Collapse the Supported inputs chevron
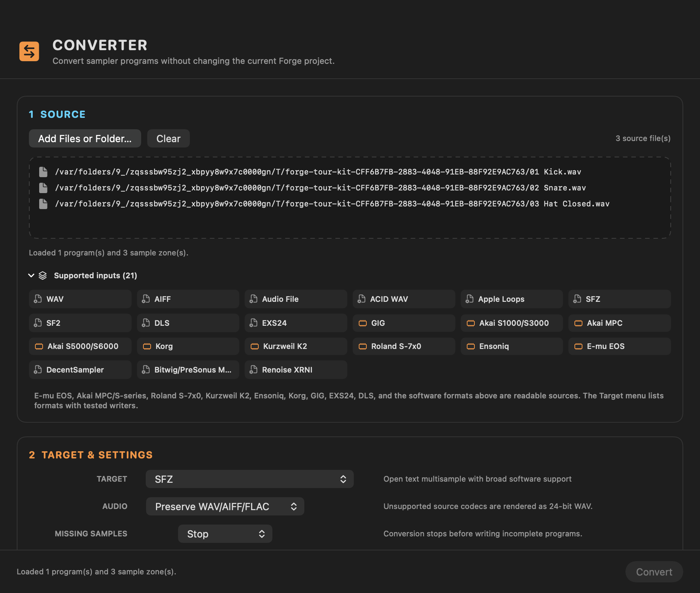Screen dimensions: 700x593 (x=31, y=276)
